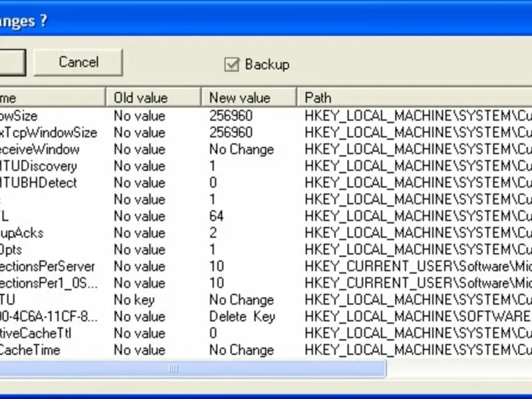Select the MaxTcpWindowSize row name

49,132
